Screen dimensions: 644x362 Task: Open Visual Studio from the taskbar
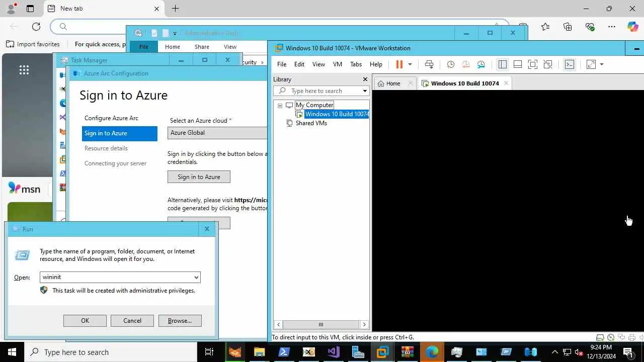pyautogui.click(x=333, y=352)
